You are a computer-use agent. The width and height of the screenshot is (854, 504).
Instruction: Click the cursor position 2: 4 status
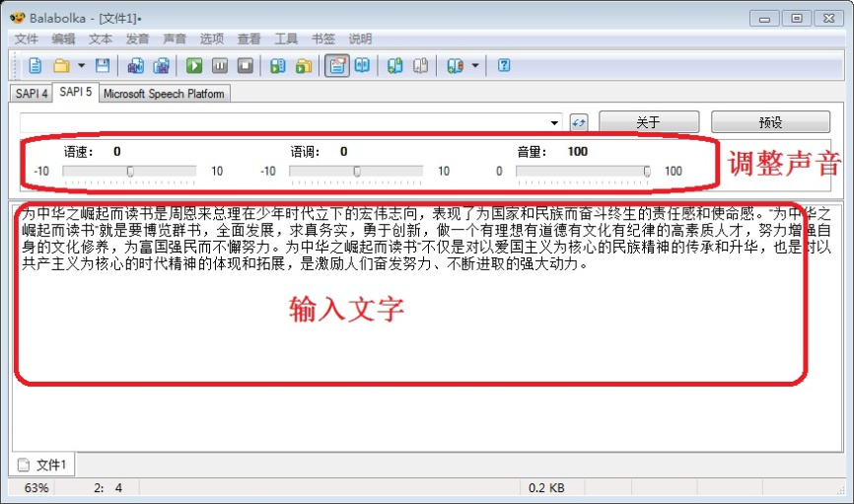tap(107, 487)
